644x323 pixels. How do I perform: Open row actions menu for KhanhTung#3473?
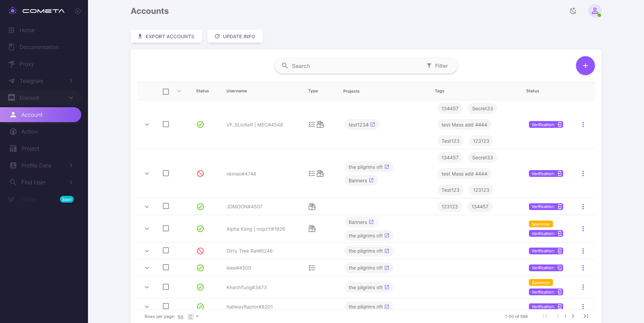tap(583, 287)
